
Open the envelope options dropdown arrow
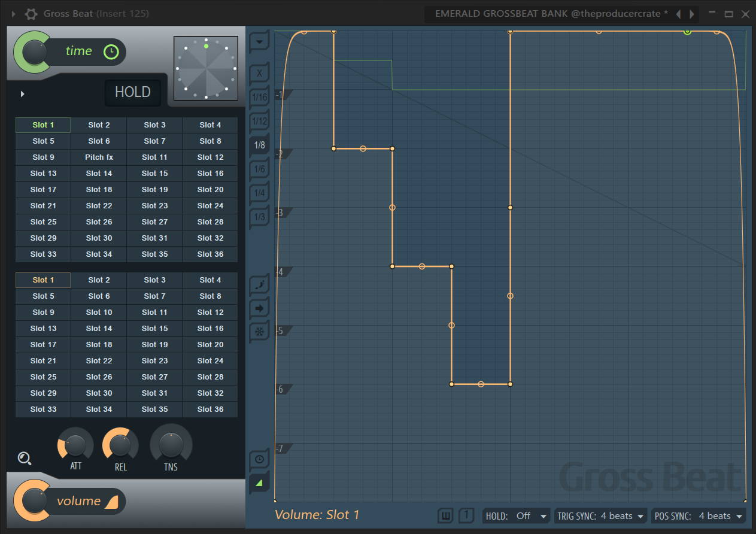tap(259, 42)
